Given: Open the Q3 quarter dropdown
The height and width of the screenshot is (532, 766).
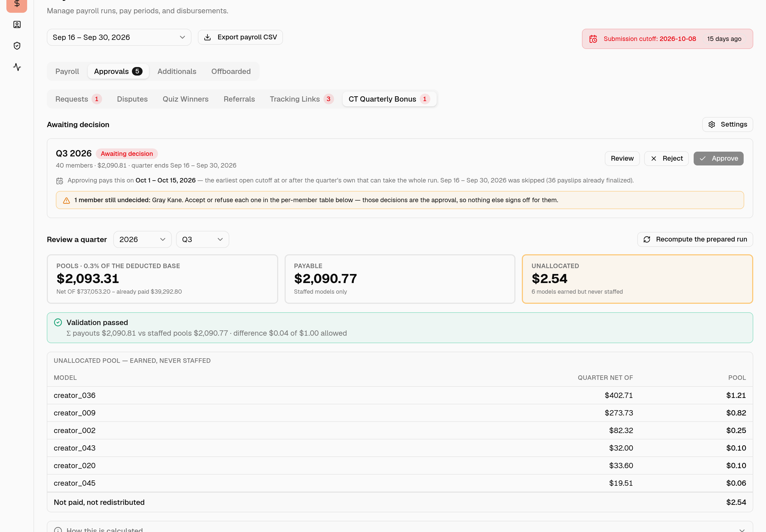Looking at the screenshot, I should point(202,239).
